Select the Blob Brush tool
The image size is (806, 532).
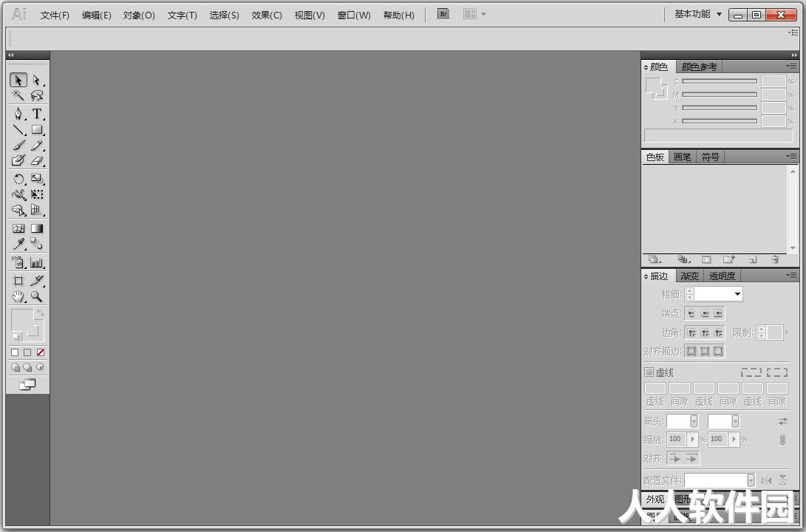(x=18, y=160)
